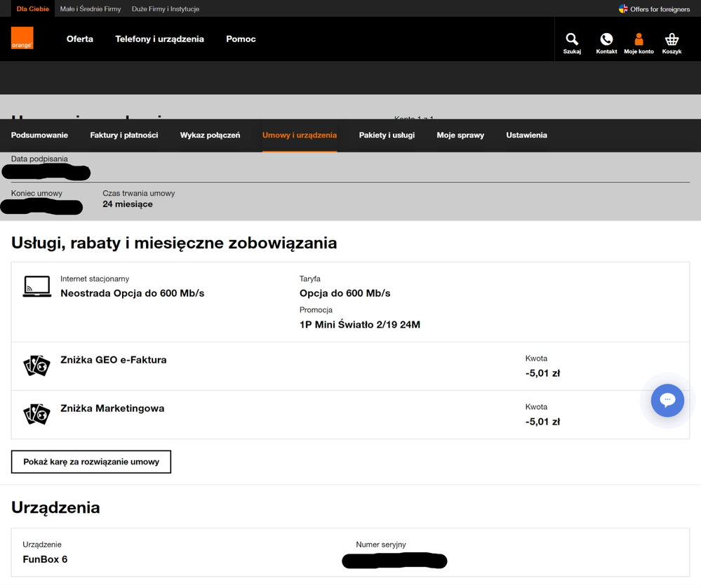The height and width of the screenshot is (588, 701).
Task: Click Pokaż karę za rozwiązanie umowy button
Action: pyautogui.click(x=91, y=462)
